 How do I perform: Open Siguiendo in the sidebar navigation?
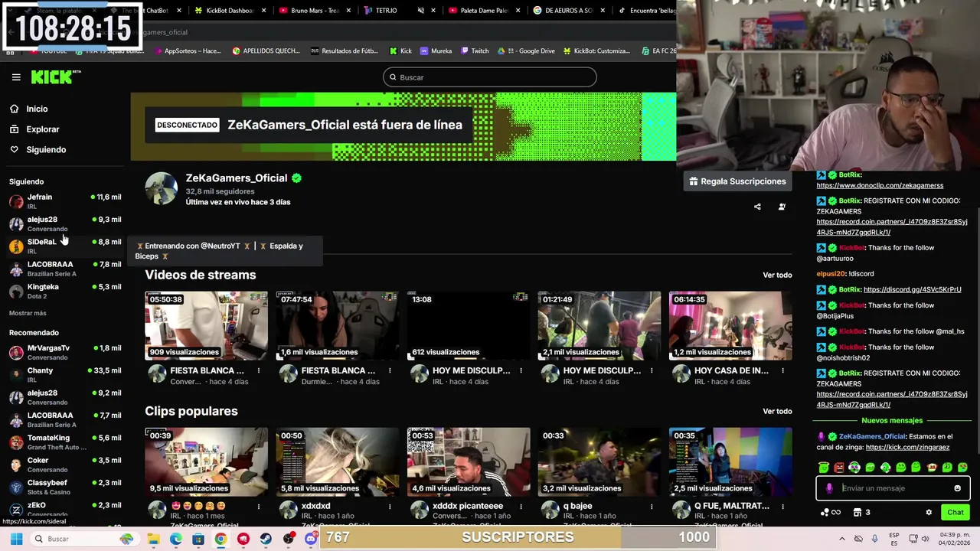click(46, 149)
